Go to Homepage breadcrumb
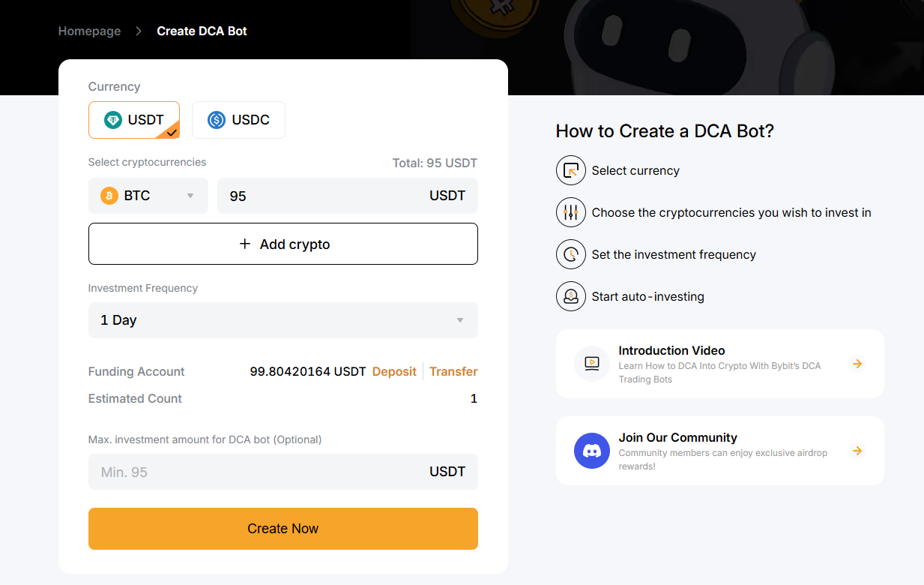The height and width of the screenshot is (585, 924). [89, 31]
